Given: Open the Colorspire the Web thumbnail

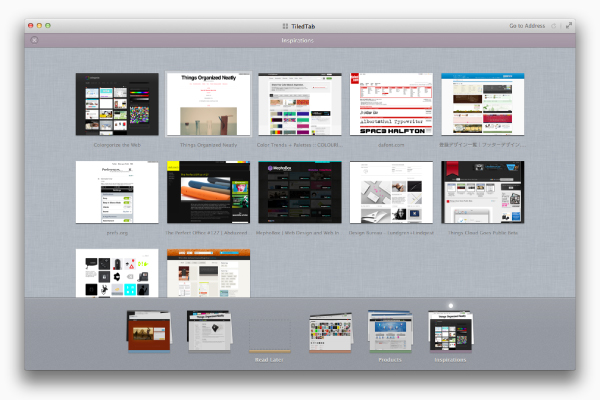Looking at the screenshot, I should pyautogui.click(x=117, y=104).
